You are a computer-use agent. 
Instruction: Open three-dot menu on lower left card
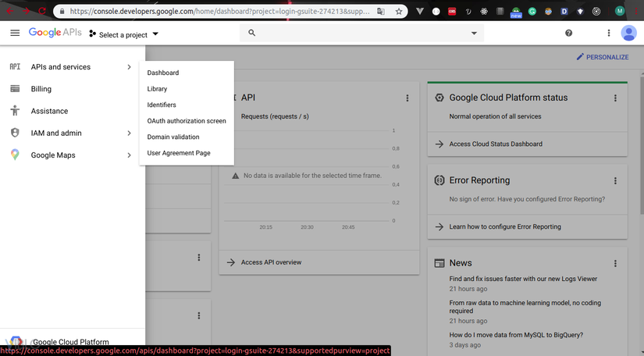(199, 258)
